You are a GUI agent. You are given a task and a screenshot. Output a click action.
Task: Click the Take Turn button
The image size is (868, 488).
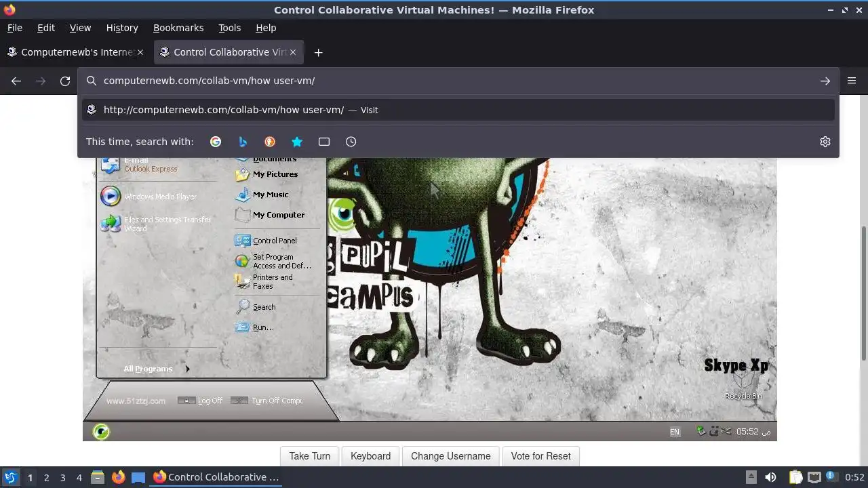(309, 456)
